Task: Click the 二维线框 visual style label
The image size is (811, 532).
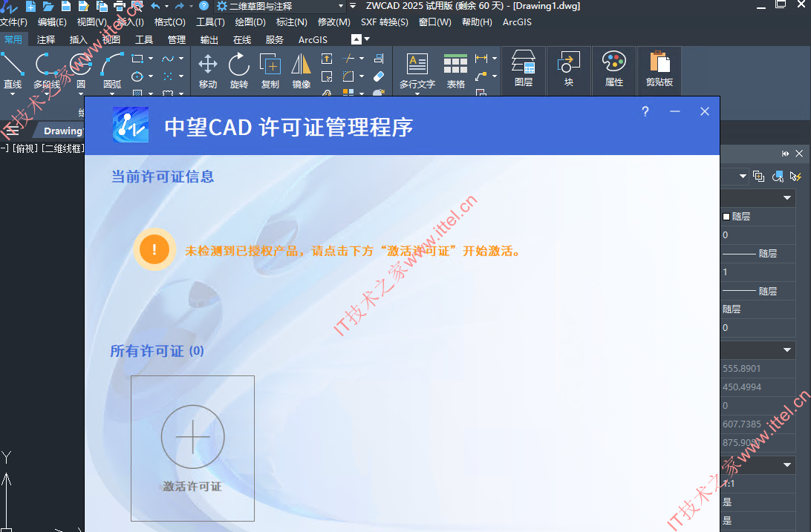Action: (62, 148)
